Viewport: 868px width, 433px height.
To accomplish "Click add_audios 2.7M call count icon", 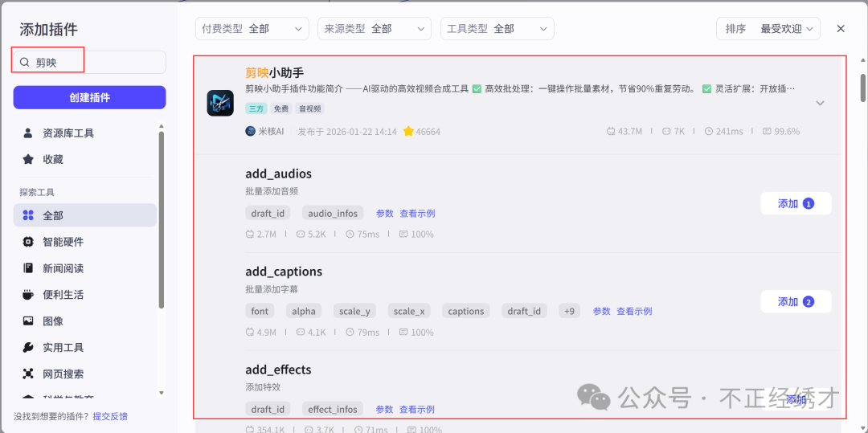I will click(250, 234).
